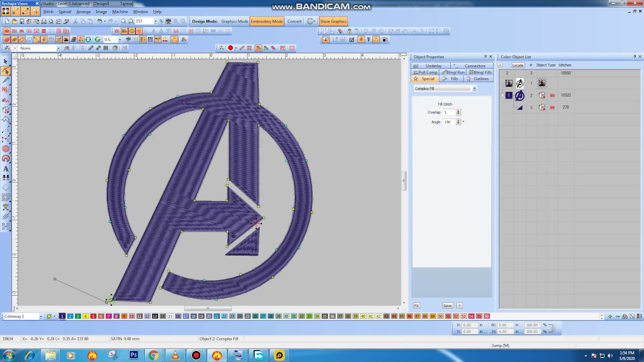Image resolution: width=644 pixels, height=362 pixels.
Task: Click the Zoom magnifier icon
Action: (123, 21)
